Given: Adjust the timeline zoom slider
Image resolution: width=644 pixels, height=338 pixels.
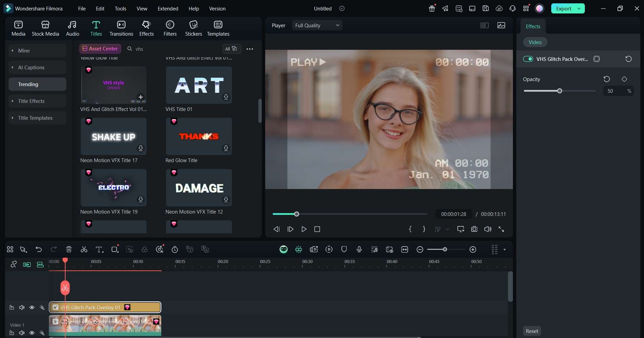Looking at the screenshot, I should [445, 249].
